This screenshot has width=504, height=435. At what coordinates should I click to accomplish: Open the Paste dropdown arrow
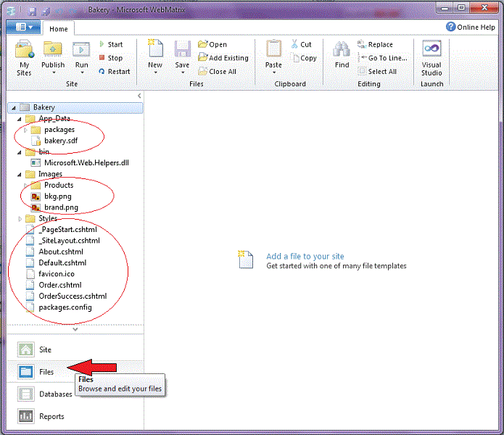click(274, 72)
